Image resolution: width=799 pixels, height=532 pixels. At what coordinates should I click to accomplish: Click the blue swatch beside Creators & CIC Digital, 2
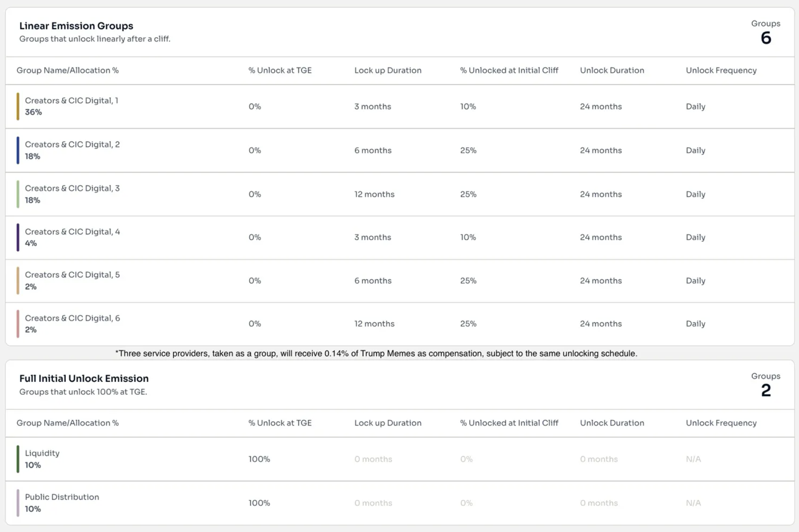[x=18, y=150]
